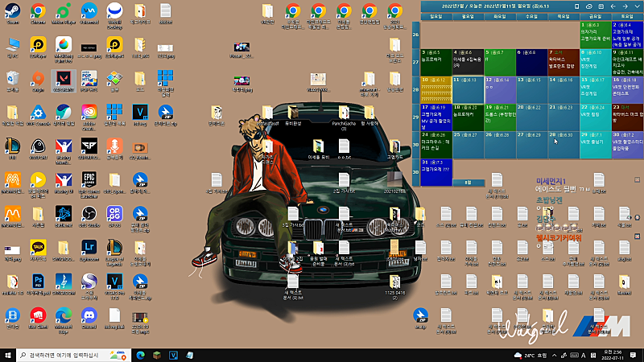644x362 pixels.
Task: Open the Steam desktop shortcut
Action: tap(12, 11)
